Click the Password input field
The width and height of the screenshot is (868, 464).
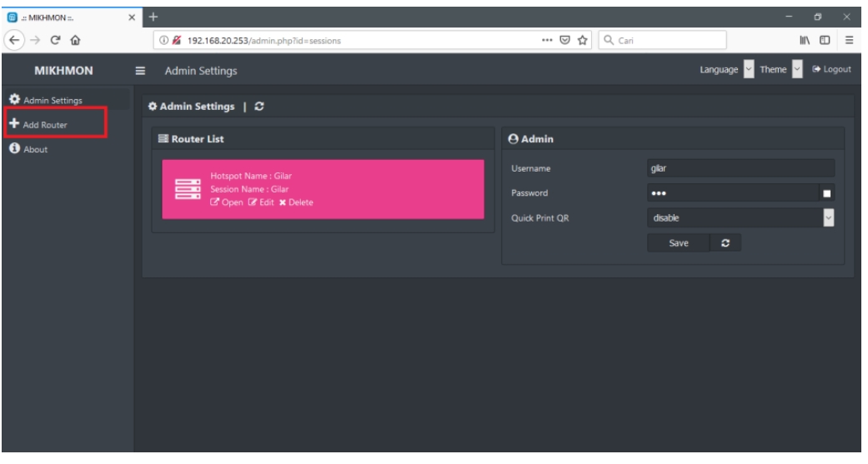coord(733,193)
